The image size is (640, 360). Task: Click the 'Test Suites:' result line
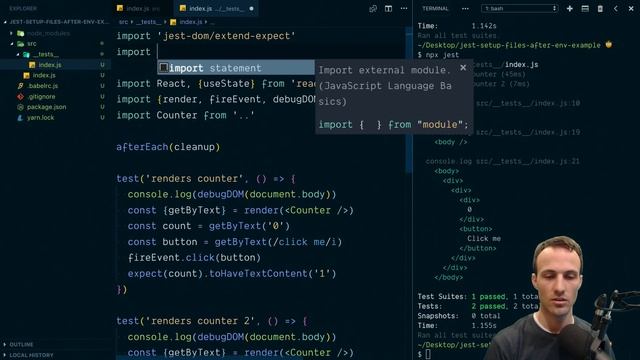[478, 297]
